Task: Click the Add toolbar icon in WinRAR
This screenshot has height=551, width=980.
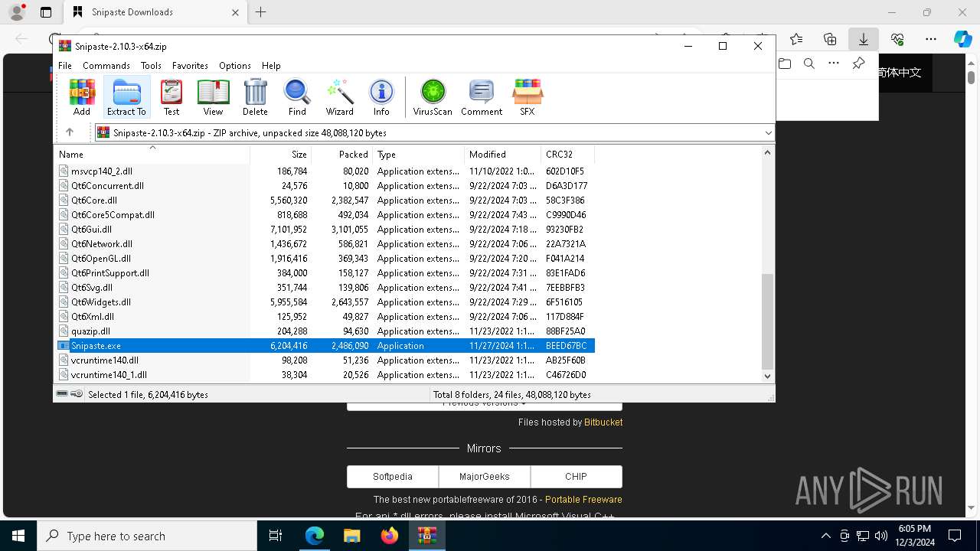Action: pos(82,97)
